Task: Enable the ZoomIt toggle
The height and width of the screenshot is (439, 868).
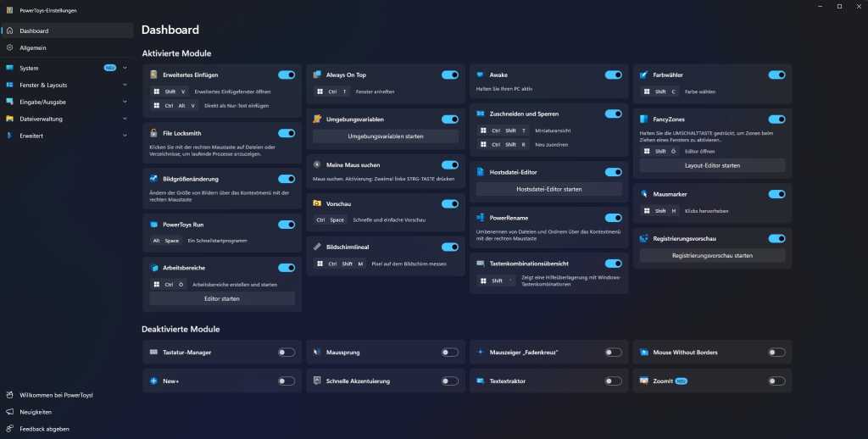Action: 776,381
